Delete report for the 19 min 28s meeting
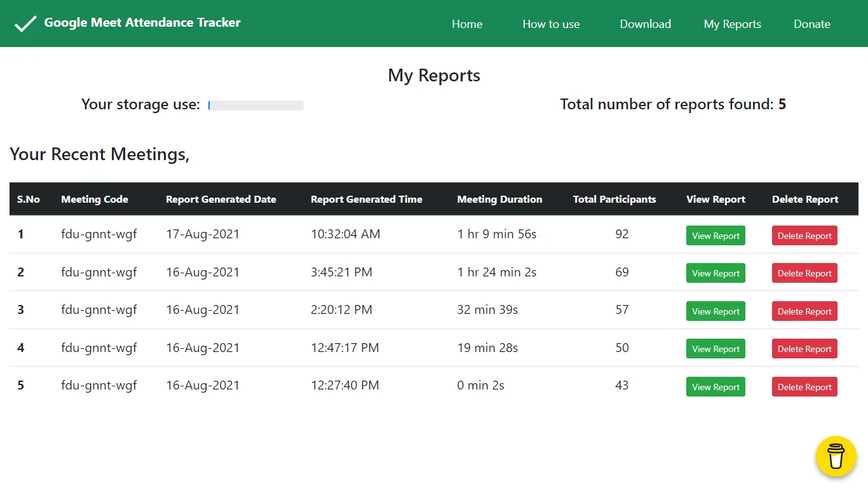 pos(804,348)
